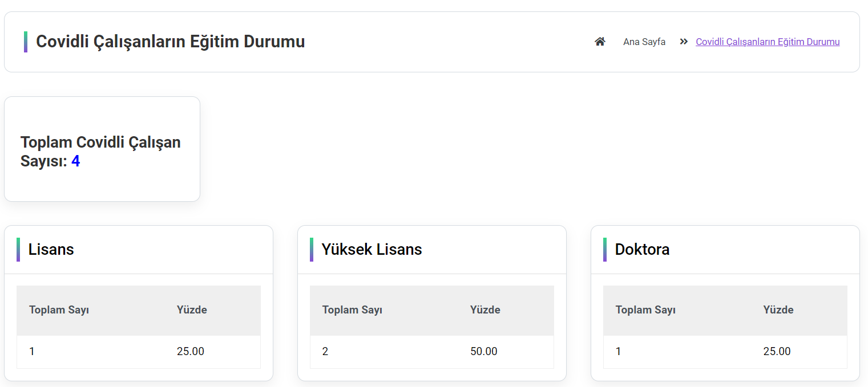
Task: Select the colored accent bar beside page title
Action: pos(25,41)
